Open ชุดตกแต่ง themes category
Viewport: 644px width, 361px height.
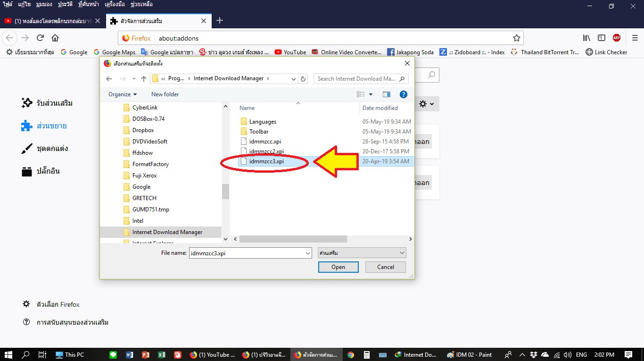pyautogui.click(x=44, y=149)
